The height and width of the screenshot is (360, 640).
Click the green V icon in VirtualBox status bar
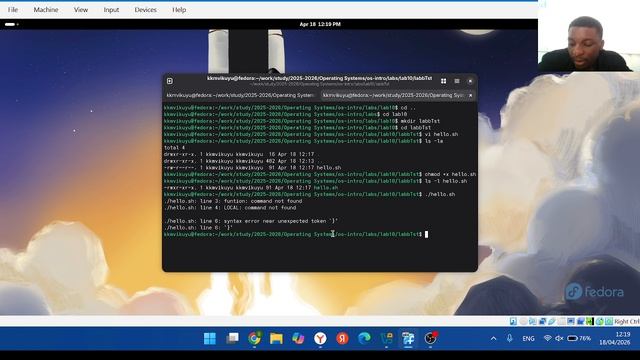pos(589,322)
